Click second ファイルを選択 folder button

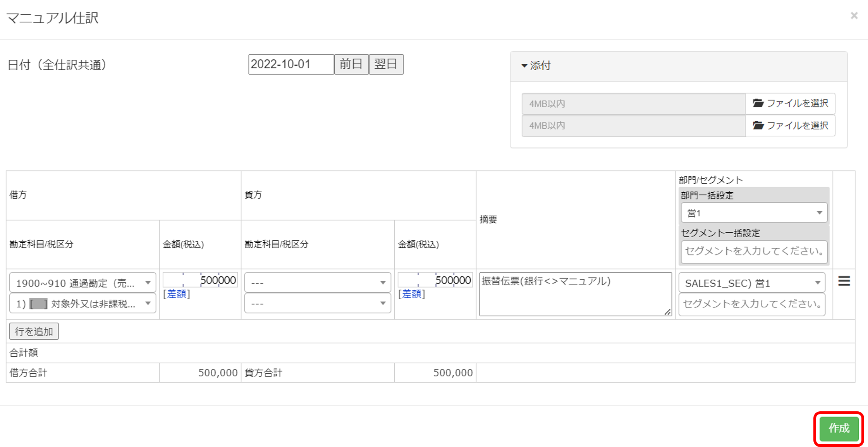pyautogui.click(x=790, y=126)
